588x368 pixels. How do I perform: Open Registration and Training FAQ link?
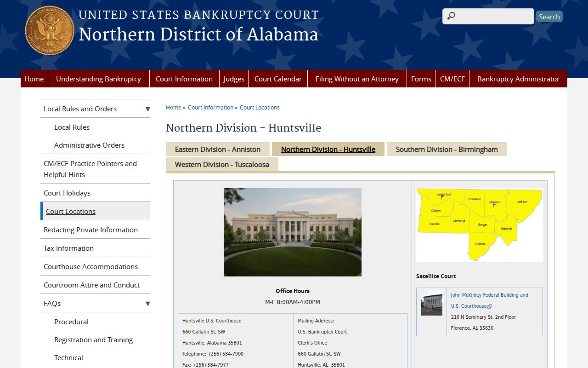tap(93, 340)
